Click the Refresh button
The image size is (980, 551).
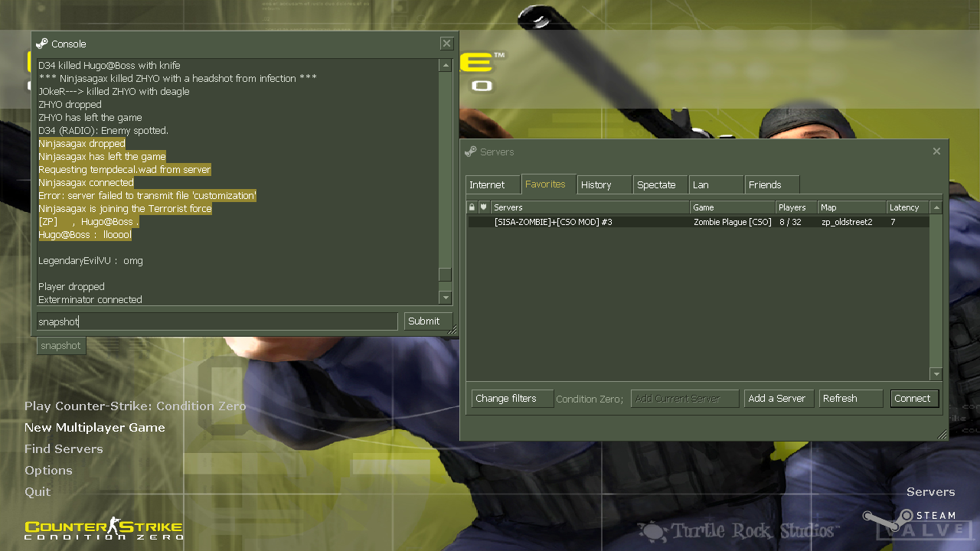[x=851, y=399]
